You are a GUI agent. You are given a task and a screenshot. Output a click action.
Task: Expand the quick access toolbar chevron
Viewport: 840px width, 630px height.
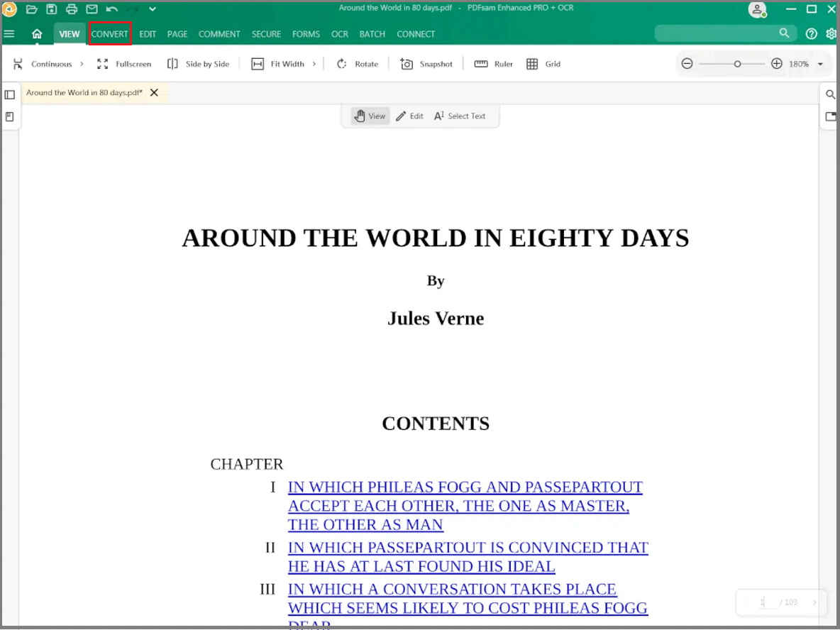click(x=153, y=9)
